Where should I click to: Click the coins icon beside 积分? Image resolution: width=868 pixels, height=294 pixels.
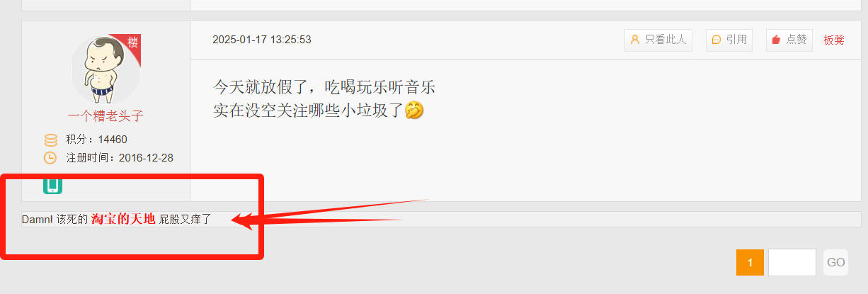50,140
